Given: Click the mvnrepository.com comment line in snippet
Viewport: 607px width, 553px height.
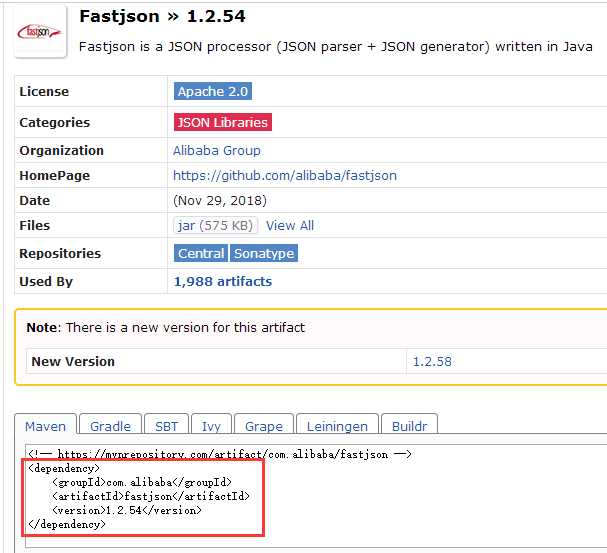Looking at the screenshot, I should [220, 454].
